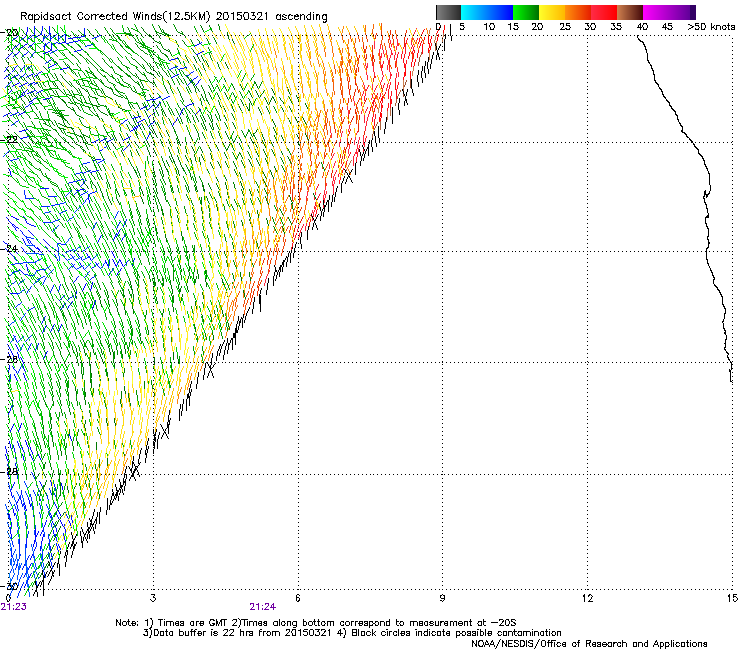
Task: Click the 'Times are GMT' note line
Action: 316,623
